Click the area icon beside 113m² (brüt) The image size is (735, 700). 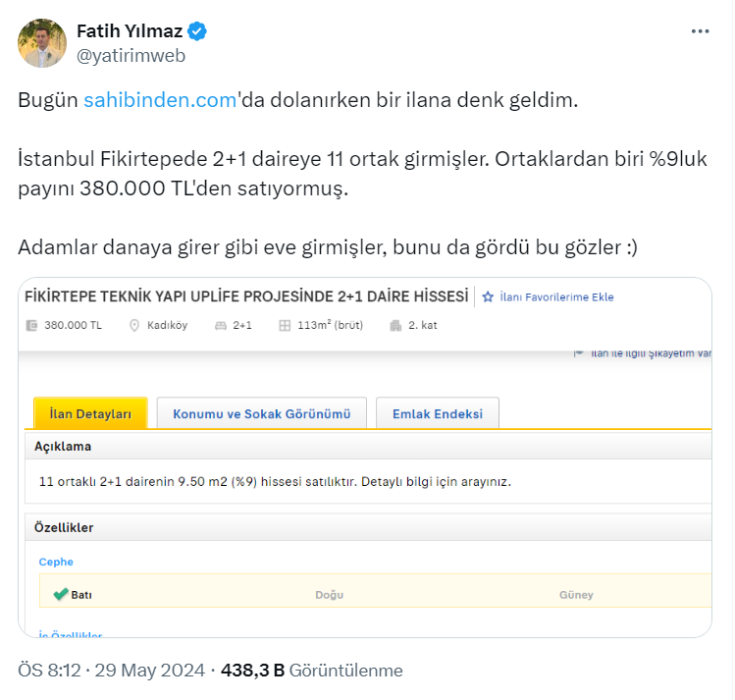285,326
